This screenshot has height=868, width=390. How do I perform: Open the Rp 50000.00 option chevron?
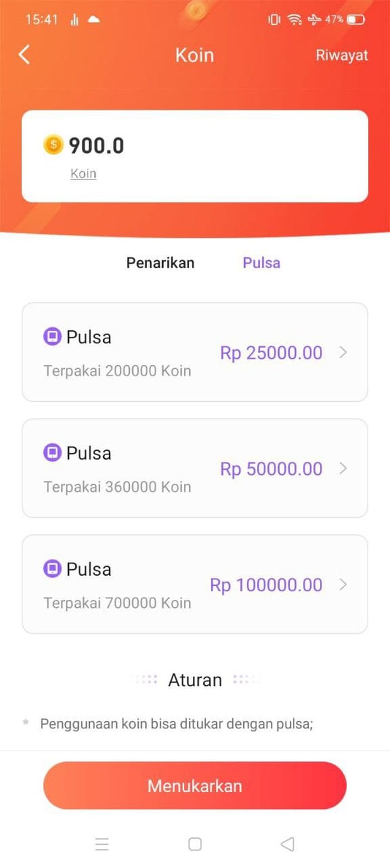pyautogui.click(x=343, y=469)
